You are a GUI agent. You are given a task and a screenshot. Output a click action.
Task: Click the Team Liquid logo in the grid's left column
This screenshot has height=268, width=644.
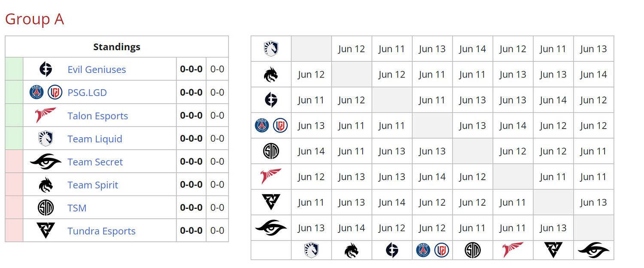click(271, 49)
